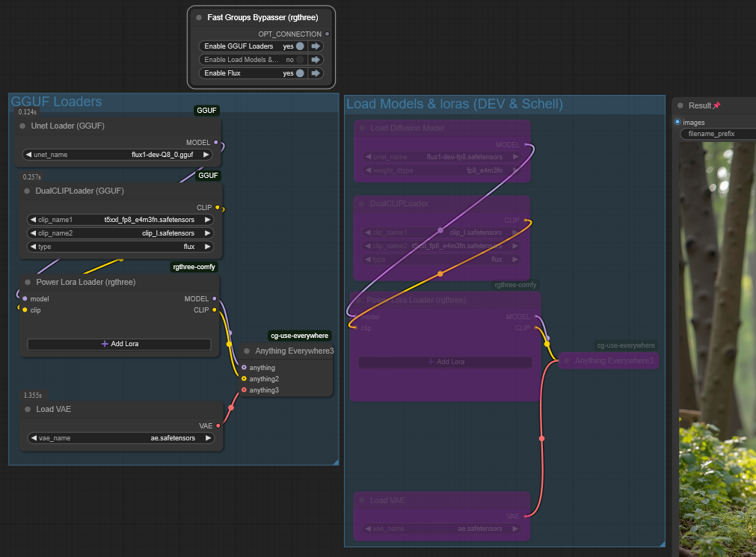
Task: Open the vae_name dropdown showing ae.safetensors
Action: [x=120, y=438]
